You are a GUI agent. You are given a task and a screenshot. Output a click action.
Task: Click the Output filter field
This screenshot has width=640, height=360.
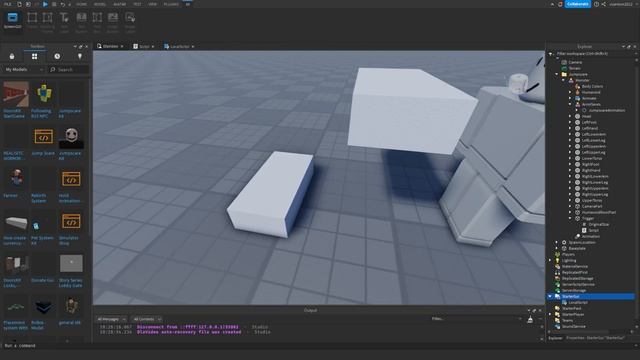pos(476,319)
